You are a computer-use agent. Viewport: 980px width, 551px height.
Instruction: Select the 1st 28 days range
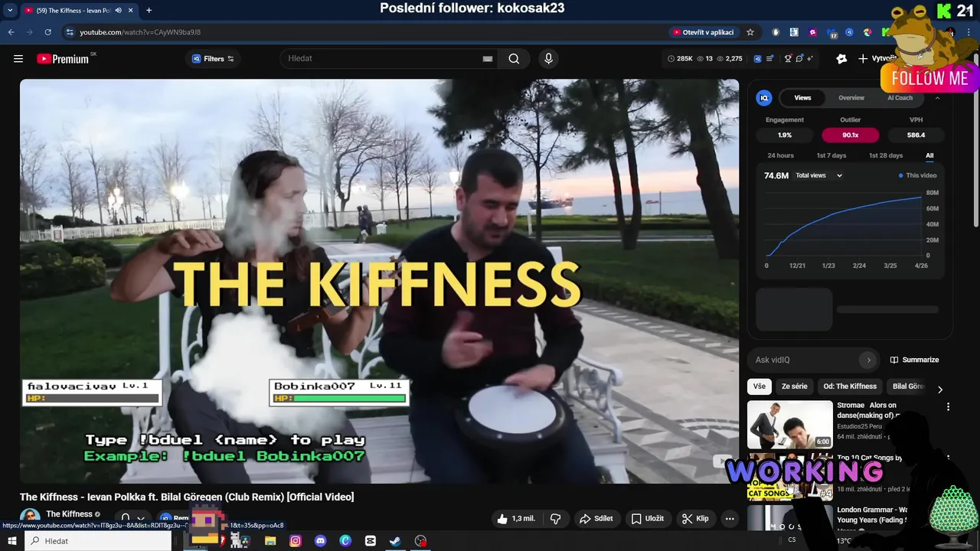[885, 155]
